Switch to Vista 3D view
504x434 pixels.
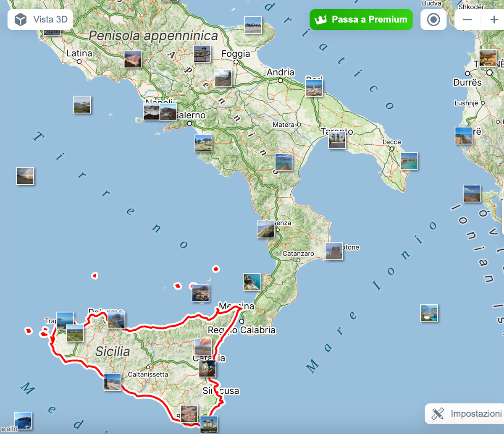point(40,19)
